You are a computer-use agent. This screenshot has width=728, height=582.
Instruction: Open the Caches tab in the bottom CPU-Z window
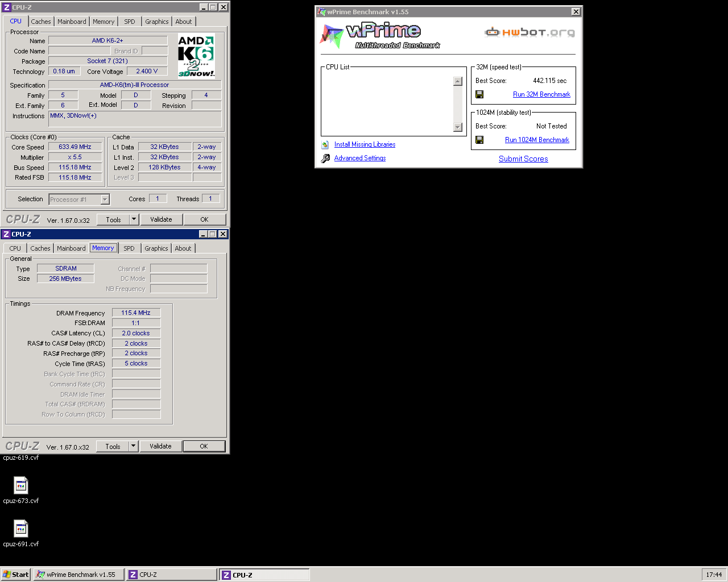[x=40, y=248]
